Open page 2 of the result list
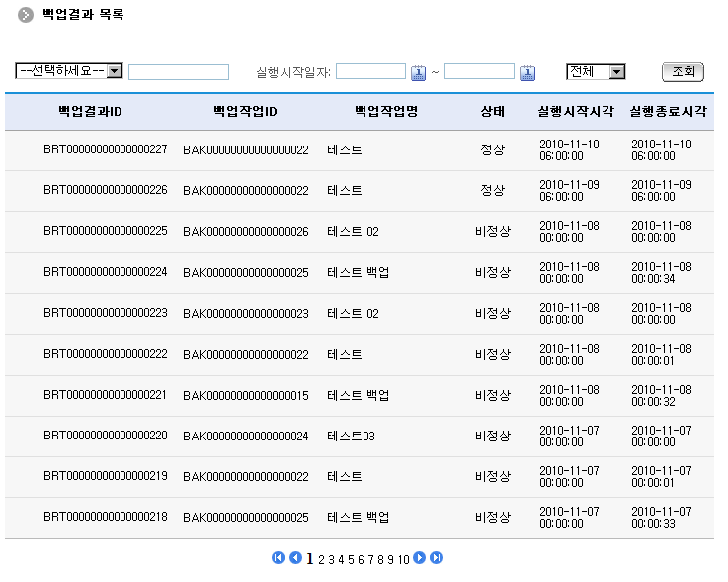 (x=321, y=559)
